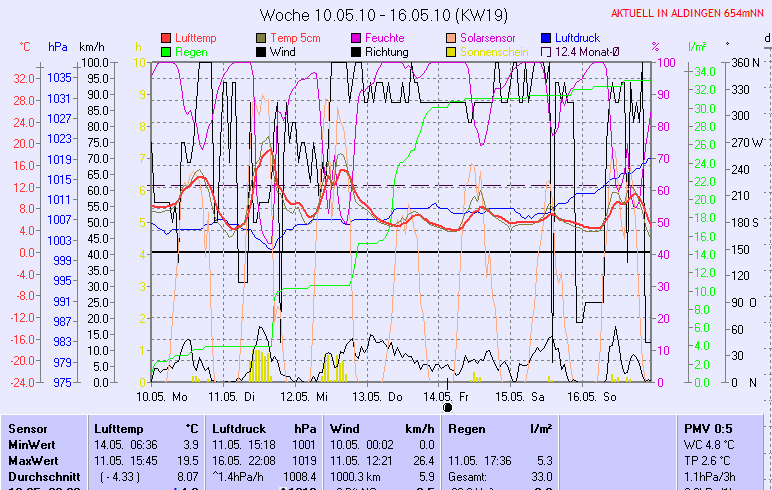Screen dimensions: 772x490
Task: Click the olive Temp 5cm legend square
Action: (x=261, y=38)
